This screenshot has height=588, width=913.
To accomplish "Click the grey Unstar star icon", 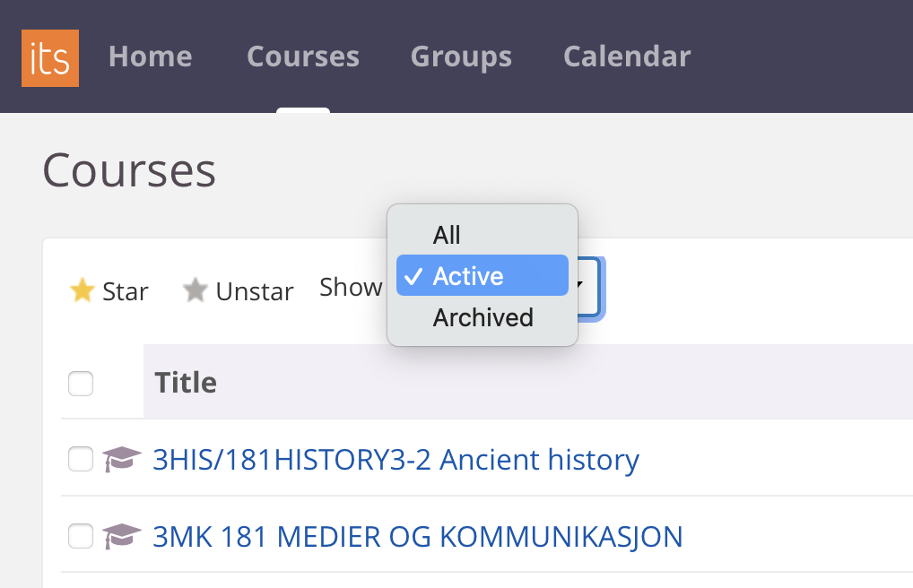I will 196,290.
